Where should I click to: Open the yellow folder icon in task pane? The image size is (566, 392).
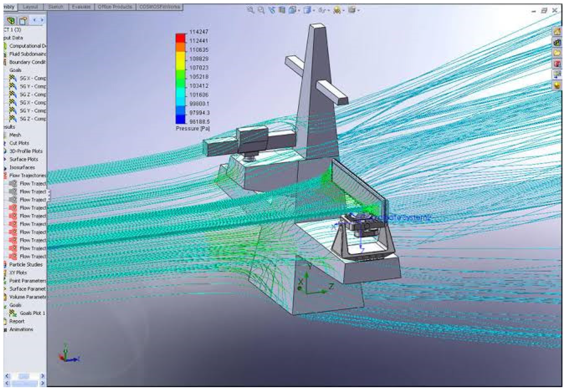(557, 53)
